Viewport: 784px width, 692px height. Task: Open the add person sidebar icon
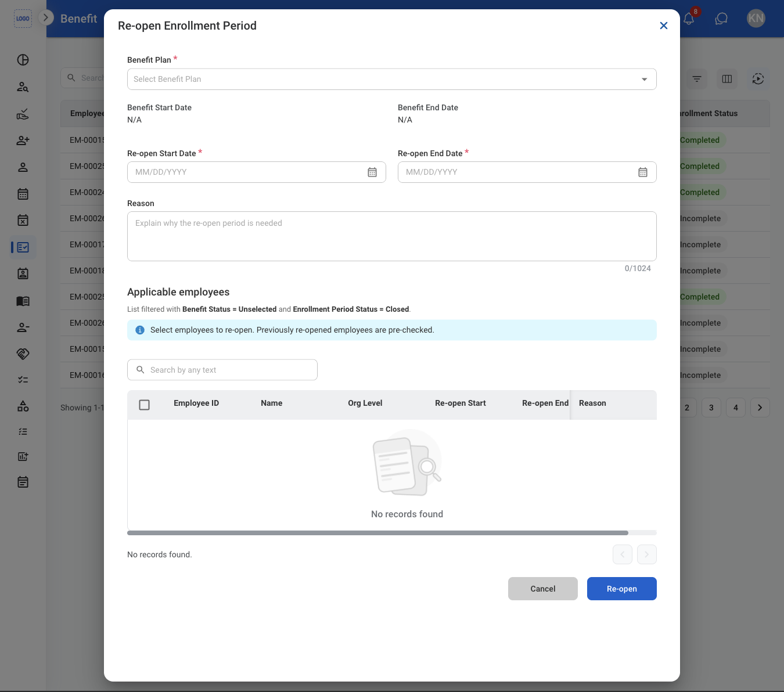click(23, 140)
